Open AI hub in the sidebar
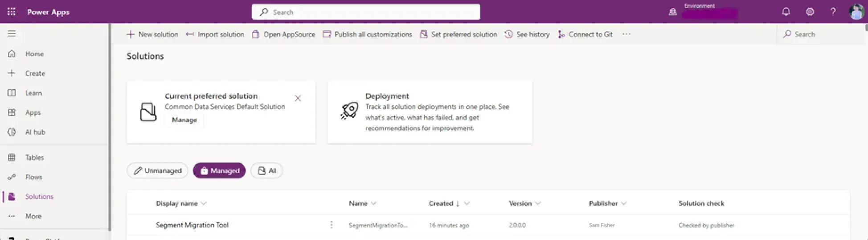The height and width of the screenshot is (240, 868). pyautogui.click(x=35, y=132)
